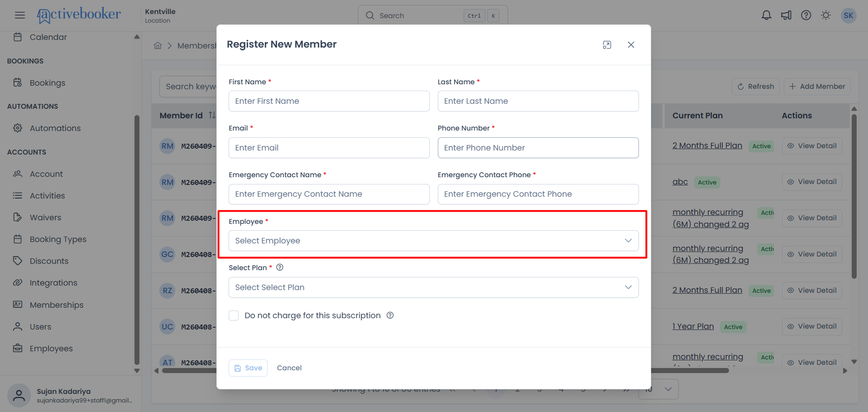868x412 pixels.
Task: Click the Activebooker logo
Action: (x=79, y=15)
